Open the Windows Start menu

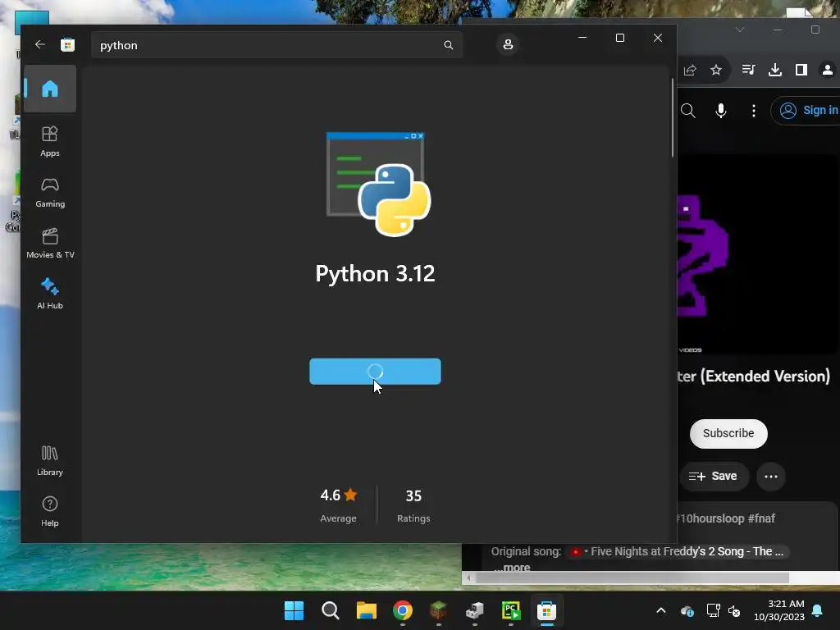[294, 610]
